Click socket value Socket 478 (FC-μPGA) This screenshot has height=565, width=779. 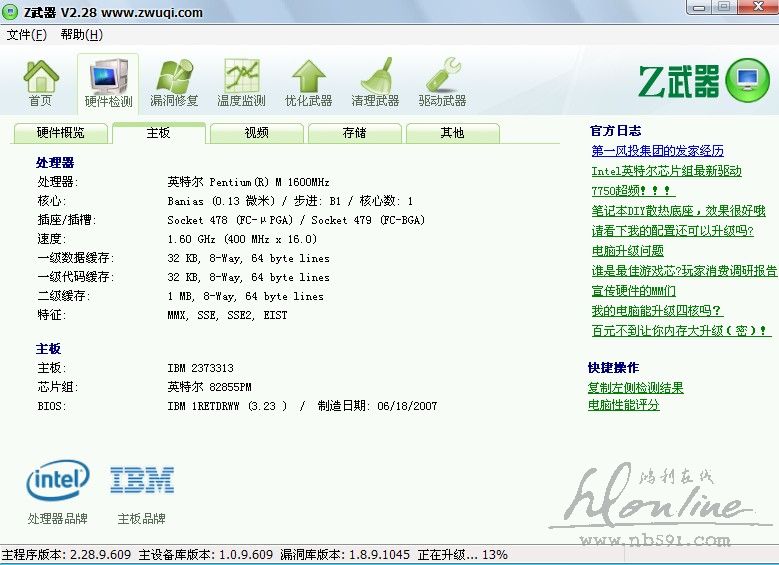pos(231,220)
